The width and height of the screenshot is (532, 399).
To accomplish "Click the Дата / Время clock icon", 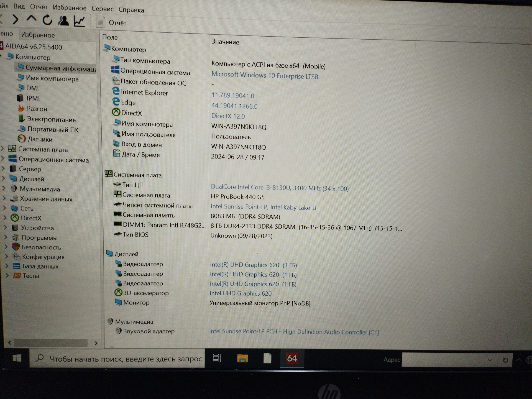I will (x=117, y=153).
